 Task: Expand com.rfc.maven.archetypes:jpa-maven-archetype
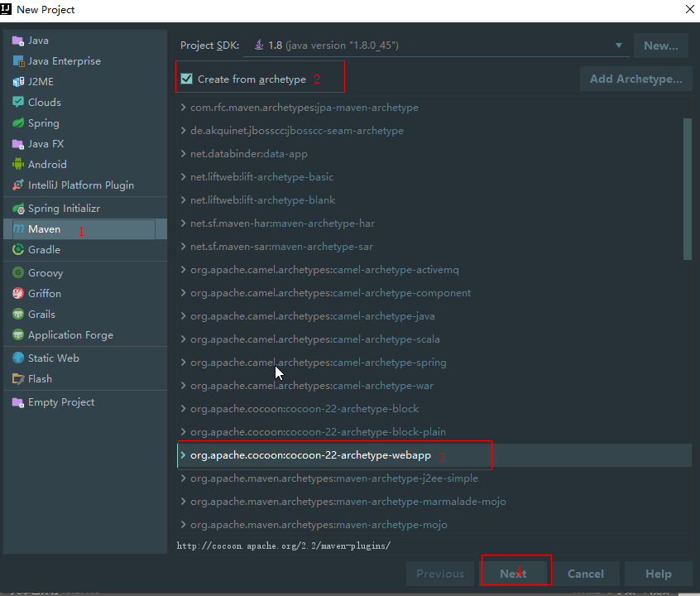click(x=183, y=108)
